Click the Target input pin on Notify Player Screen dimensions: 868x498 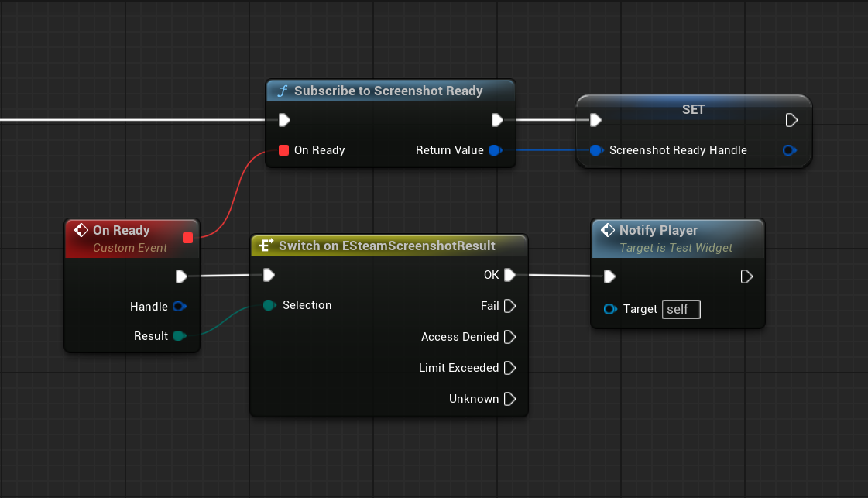point(610,309)
